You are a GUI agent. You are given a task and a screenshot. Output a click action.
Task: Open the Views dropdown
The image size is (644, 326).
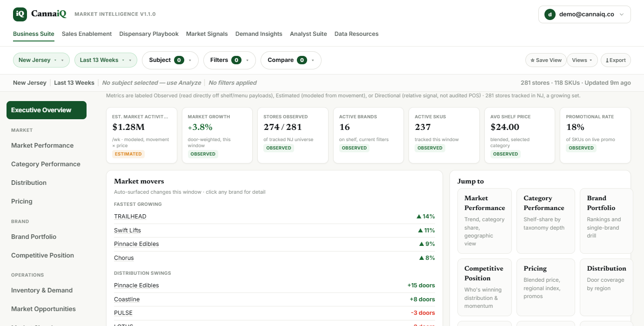click(x=582, y=60)
